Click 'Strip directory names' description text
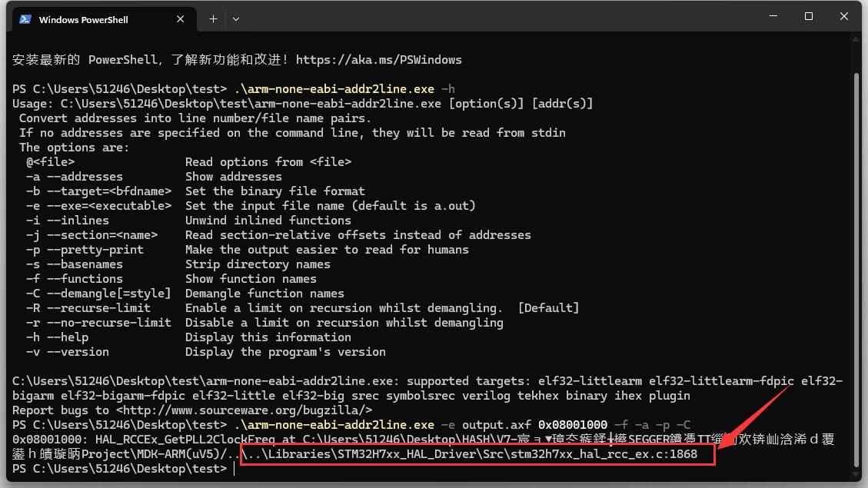The width and height of the screenshot is (868, 488). coord(258,264)
